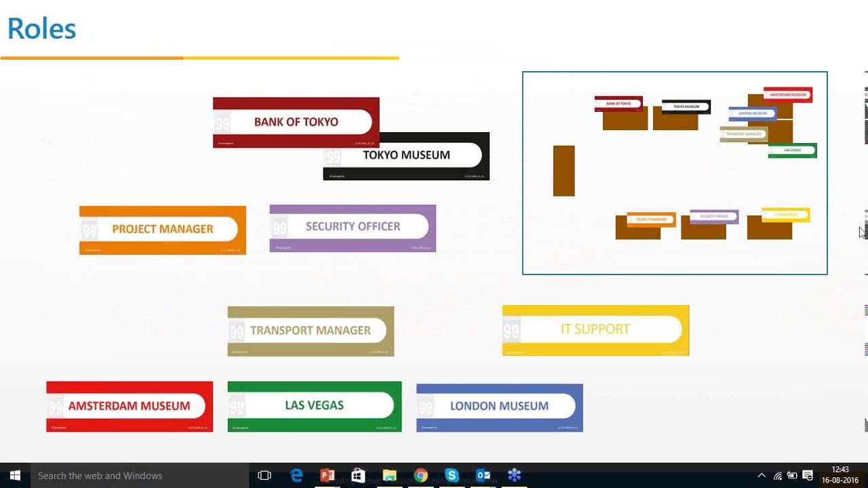
Task: Check the battery power tray icon
Action: [x=792, y=476]
